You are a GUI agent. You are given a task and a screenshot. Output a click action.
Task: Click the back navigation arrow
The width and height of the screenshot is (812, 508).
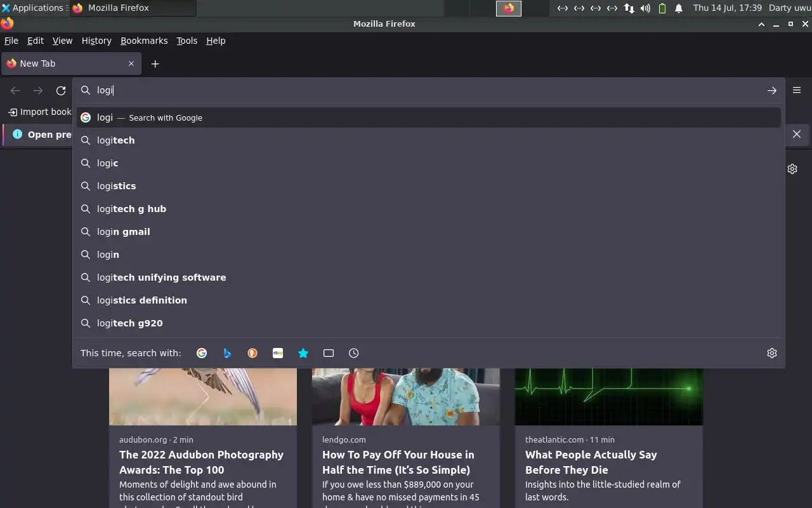[x=15, y=91]
